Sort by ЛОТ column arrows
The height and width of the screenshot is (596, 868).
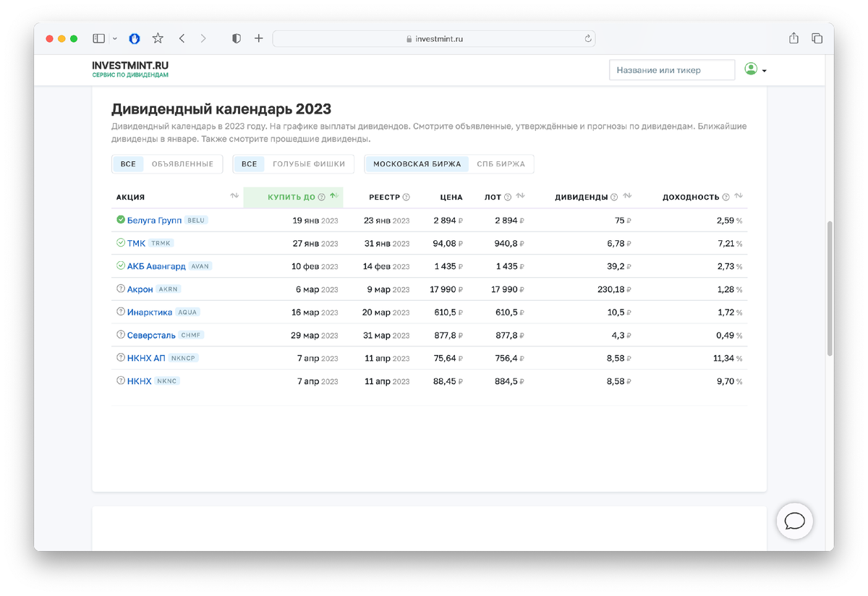pyautogui.click(x=520, y=196)
